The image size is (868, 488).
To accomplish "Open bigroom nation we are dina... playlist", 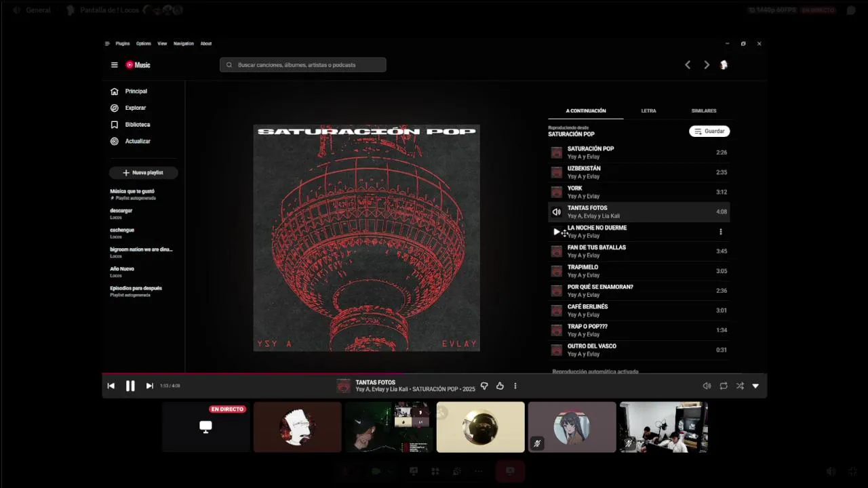I will coord(142,253).
